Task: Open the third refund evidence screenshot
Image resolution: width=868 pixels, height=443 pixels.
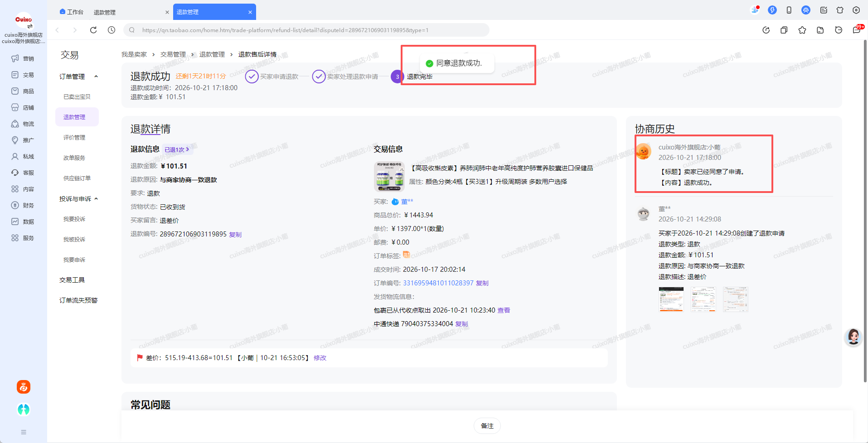Action: click(736, 299)
